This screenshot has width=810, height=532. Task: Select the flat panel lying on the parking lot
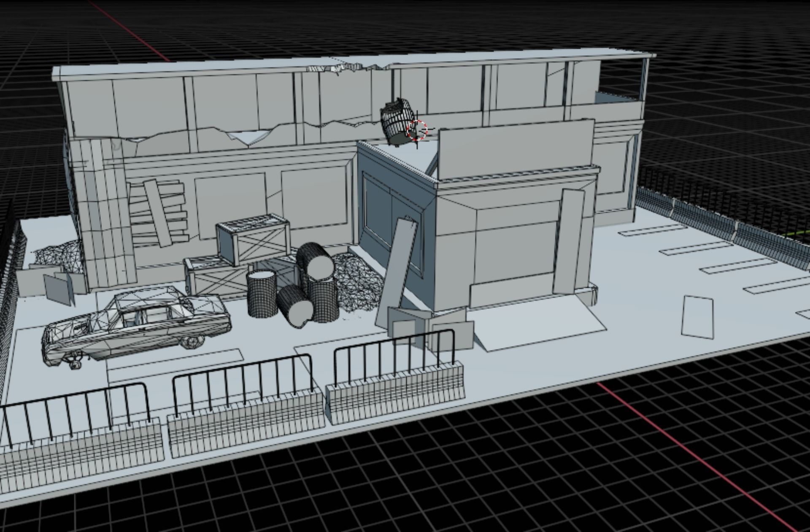(698, 316)
